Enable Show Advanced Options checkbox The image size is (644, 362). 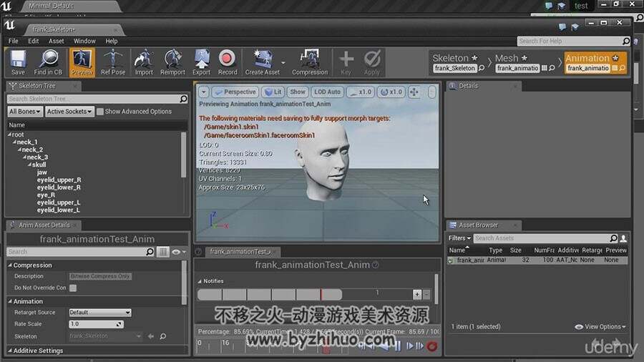coord(99,112)
